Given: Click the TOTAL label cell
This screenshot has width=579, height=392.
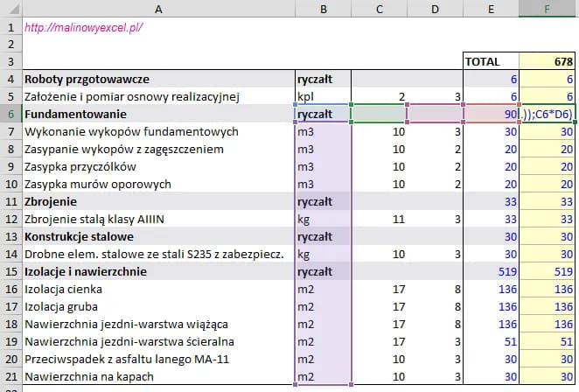Looking at the screenshot, I should point(491,62).
